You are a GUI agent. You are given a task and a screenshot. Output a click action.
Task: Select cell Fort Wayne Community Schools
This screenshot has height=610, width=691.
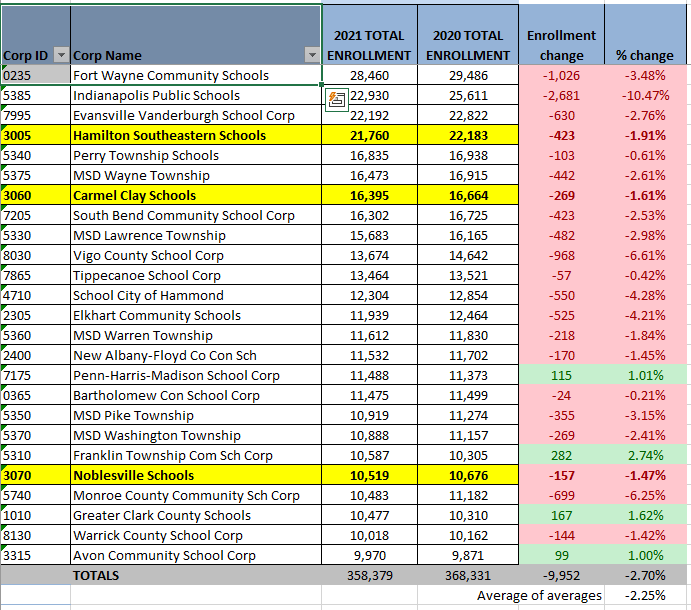coord(196,75)
